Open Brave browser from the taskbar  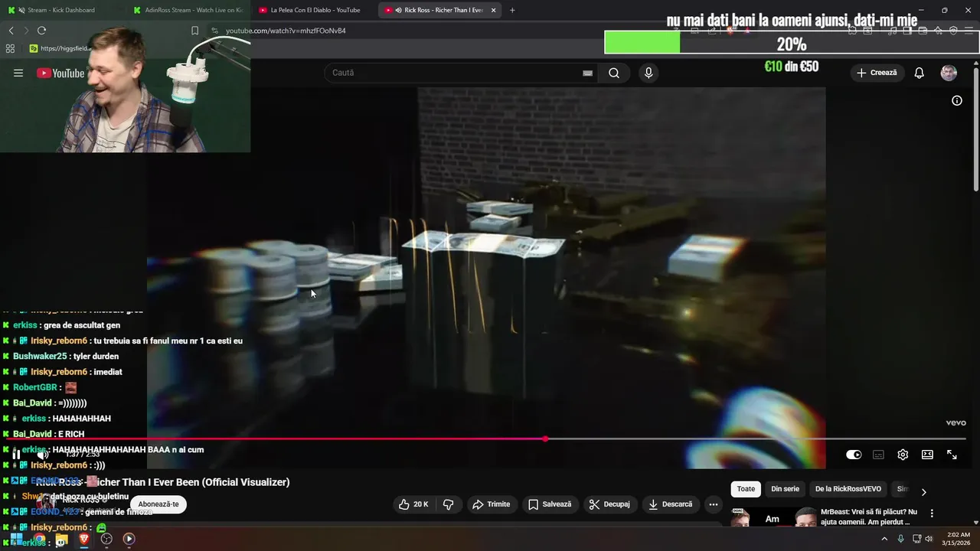pyautogui.click(x=84, y=539)
